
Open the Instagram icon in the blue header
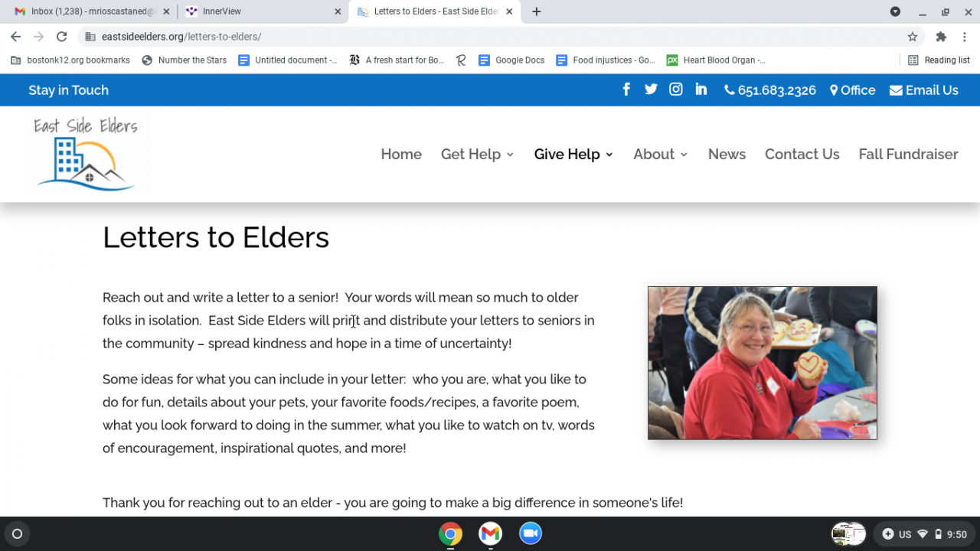[x=676, y=90]
